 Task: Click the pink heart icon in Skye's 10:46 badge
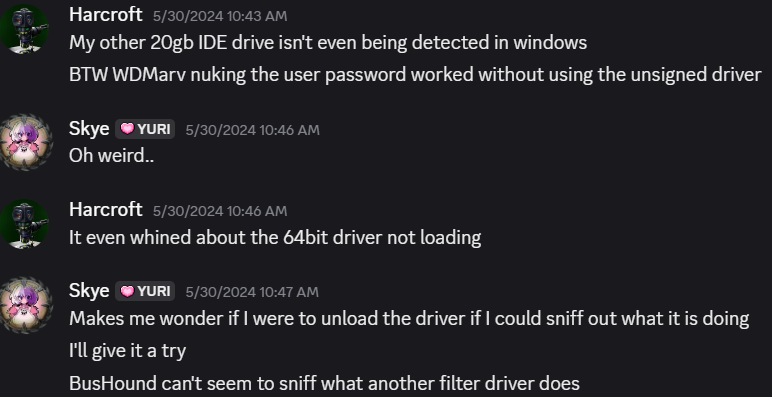[x=127, y=129]
